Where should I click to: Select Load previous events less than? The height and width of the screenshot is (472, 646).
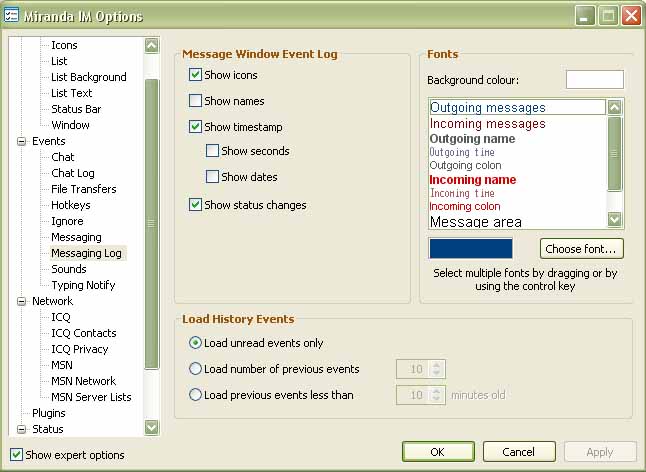click(195, 395)
